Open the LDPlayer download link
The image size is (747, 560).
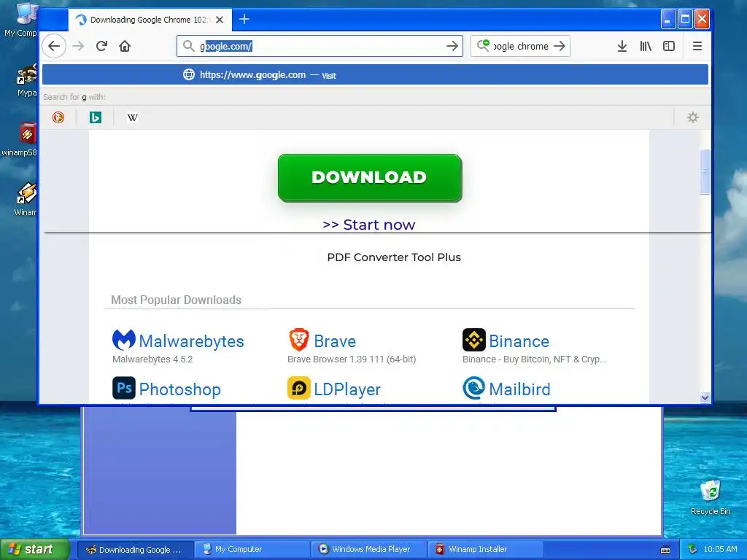point(347,389)
